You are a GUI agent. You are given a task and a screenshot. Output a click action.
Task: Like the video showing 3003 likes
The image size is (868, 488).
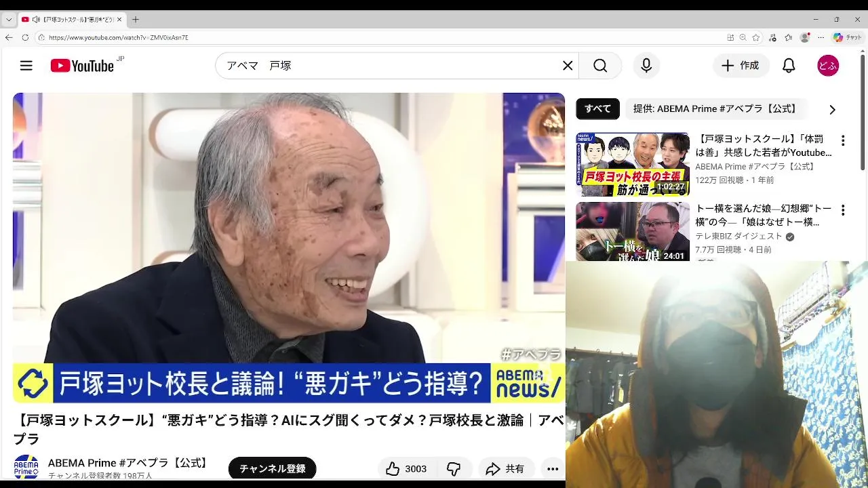[x=406, y=468]
